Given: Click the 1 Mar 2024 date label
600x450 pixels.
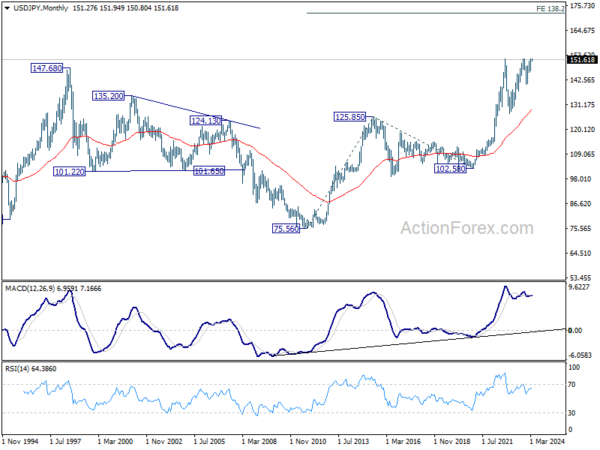Looking at the screenshot, I should (547, 442).
